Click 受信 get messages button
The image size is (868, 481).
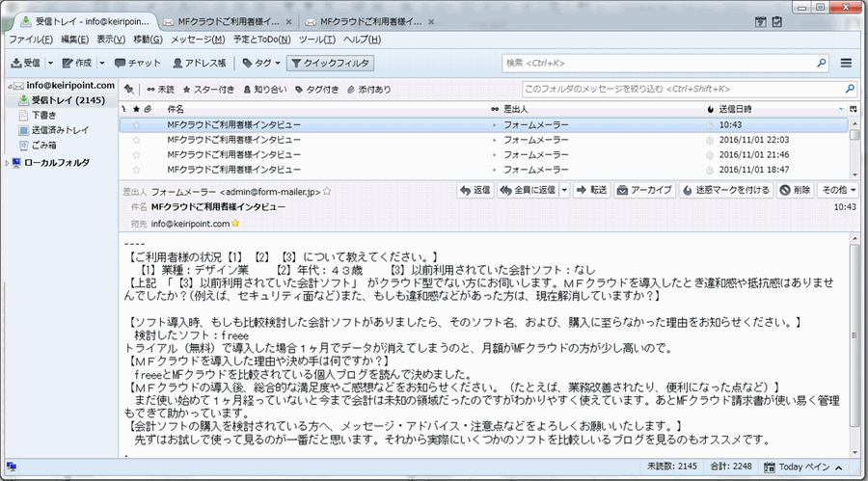[25, 63]
